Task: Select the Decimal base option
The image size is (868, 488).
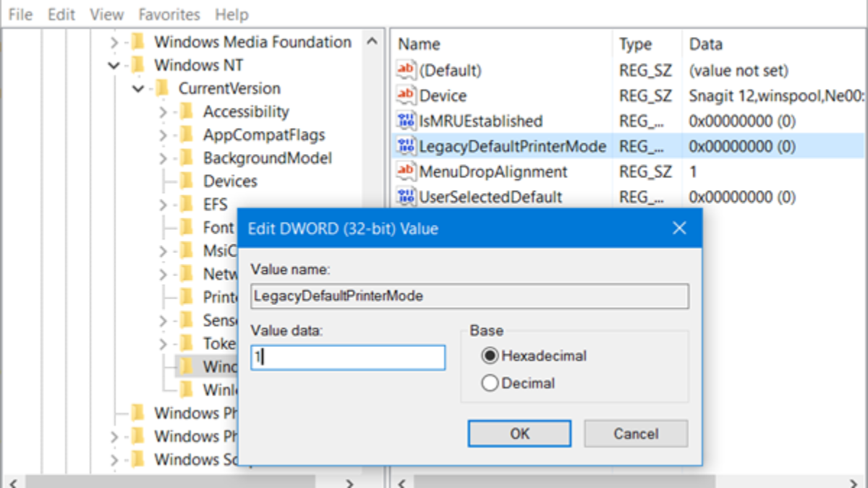Action: (490, 383)
